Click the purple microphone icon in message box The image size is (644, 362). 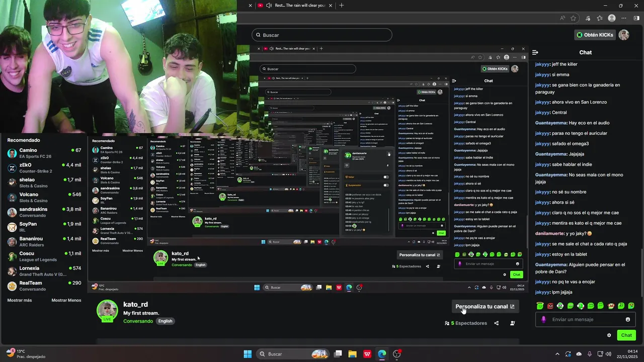click(x=543, y=319)
